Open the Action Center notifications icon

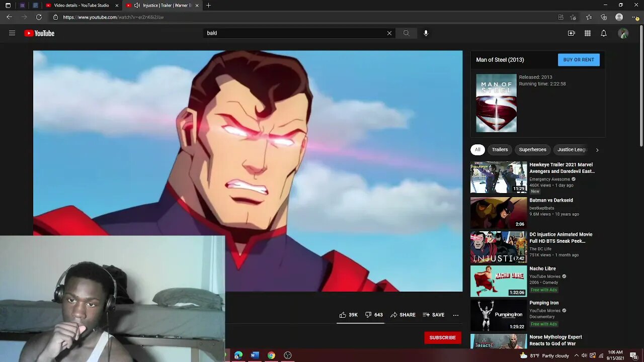click(634, 355)
